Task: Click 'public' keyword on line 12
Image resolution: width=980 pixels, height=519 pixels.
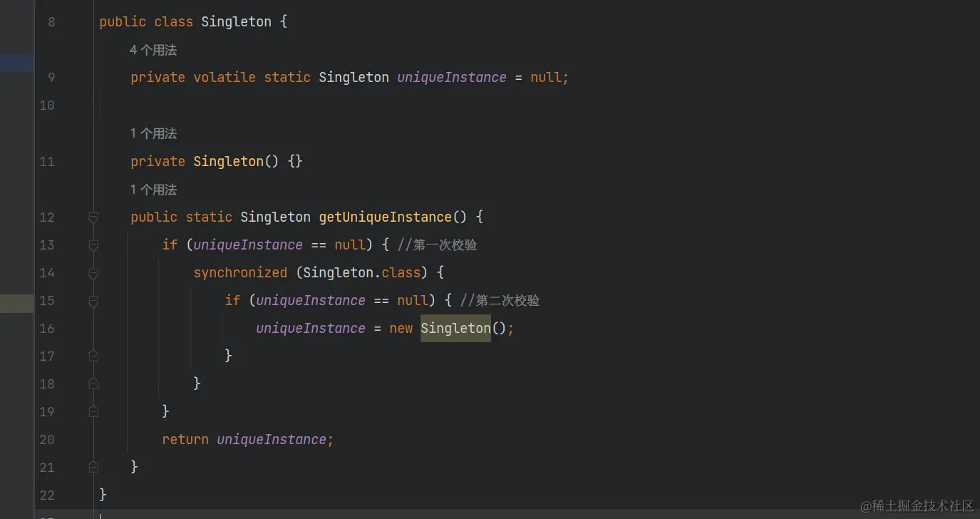Action: 154,217
